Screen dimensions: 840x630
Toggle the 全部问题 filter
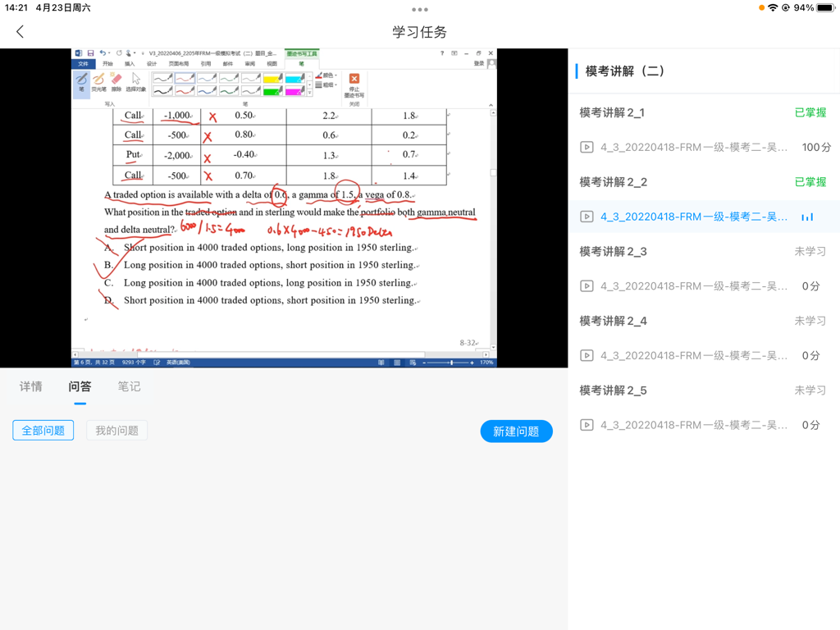[43, 431]
